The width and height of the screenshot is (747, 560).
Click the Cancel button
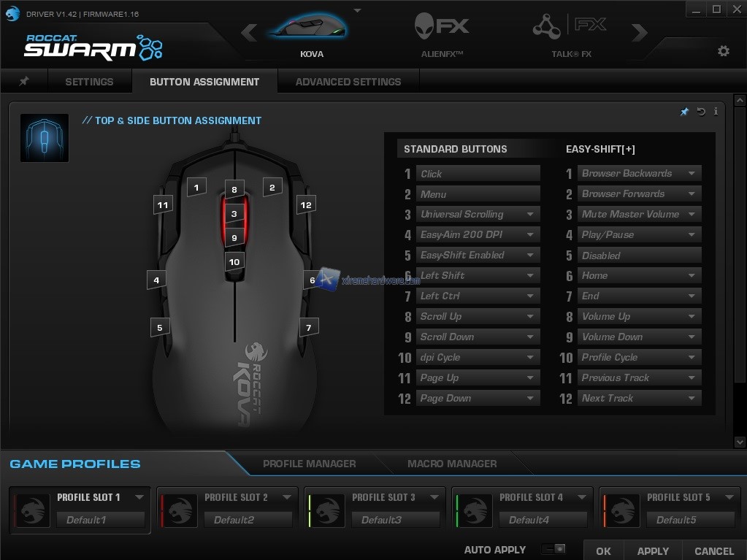pyautogui.click(x=713, y=551)
